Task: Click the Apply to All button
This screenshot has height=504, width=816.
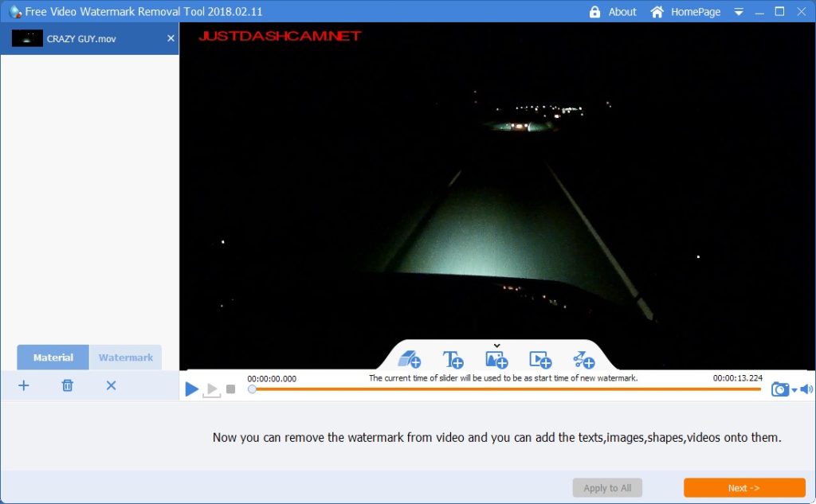Action: point(607,488)
